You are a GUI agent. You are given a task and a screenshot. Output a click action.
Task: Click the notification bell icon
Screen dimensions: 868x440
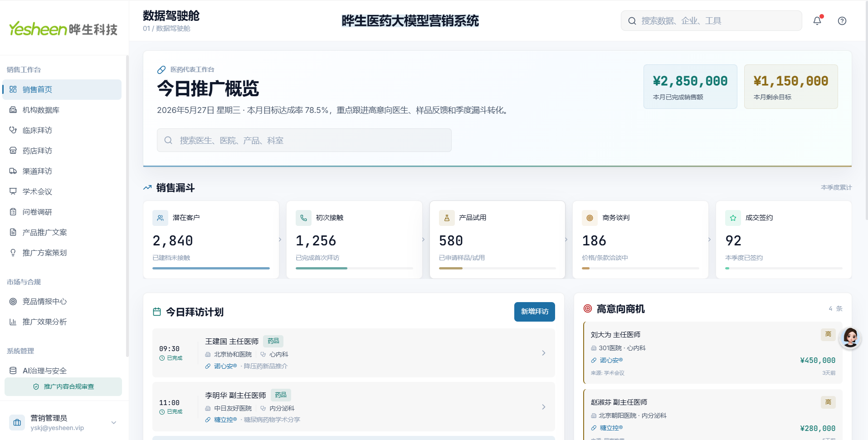pos(817,21)
